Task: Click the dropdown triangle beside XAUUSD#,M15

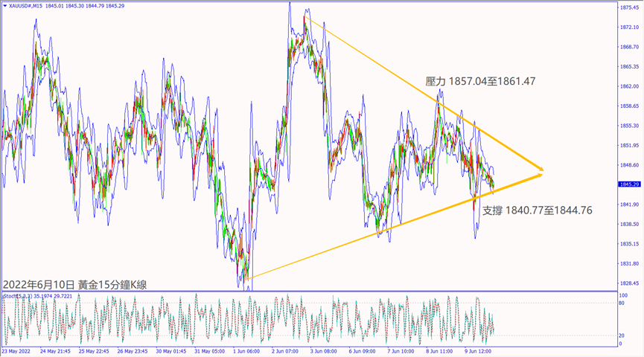Action: 5,7
